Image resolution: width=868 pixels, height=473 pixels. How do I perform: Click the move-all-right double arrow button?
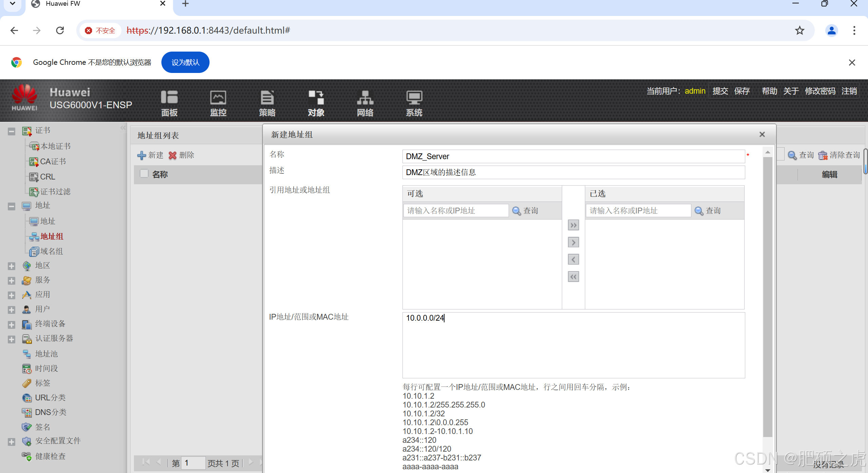[573, 225]
